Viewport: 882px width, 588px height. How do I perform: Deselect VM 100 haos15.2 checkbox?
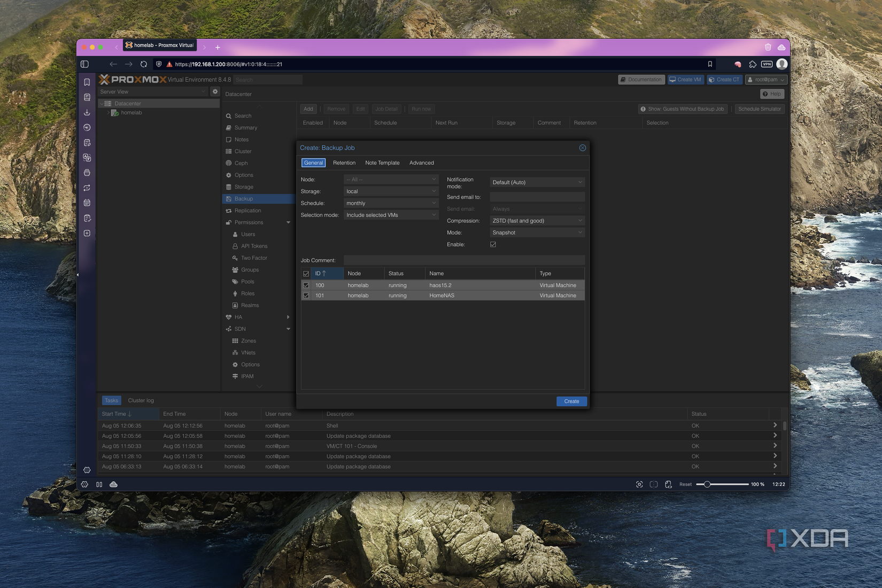pyautogui.click(x=306, y=285)
